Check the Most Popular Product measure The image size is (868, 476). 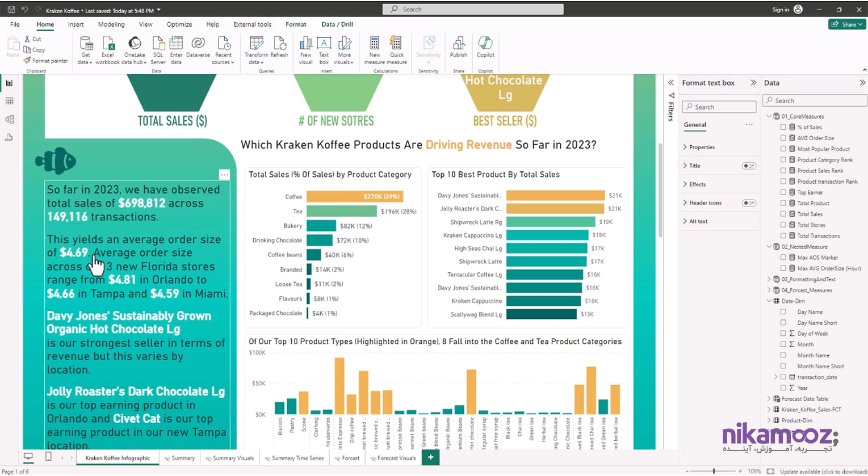click(783, 149)
